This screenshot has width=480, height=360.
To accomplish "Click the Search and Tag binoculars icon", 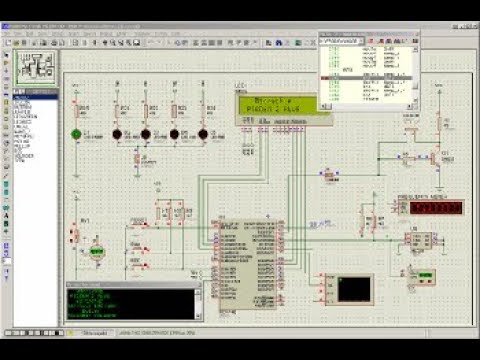I will (279, 43).
